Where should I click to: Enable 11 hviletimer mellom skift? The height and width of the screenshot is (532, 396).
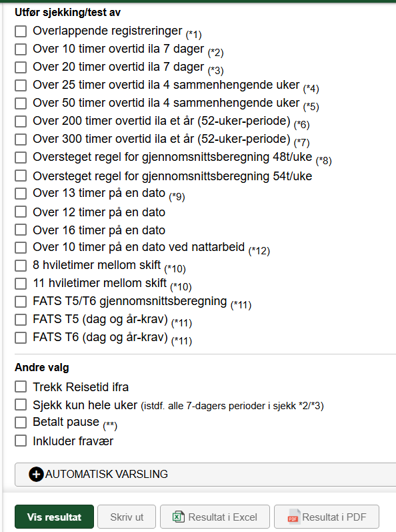tap(21, 283)
